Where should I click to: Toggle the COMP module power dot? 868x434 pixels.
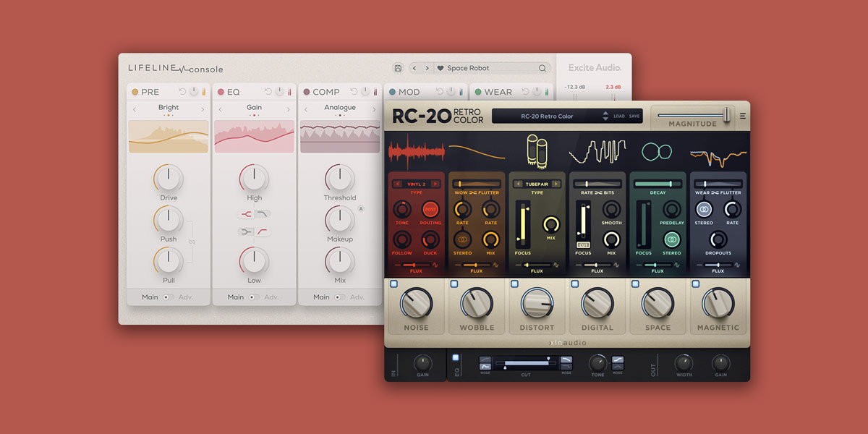coord(307,92)
